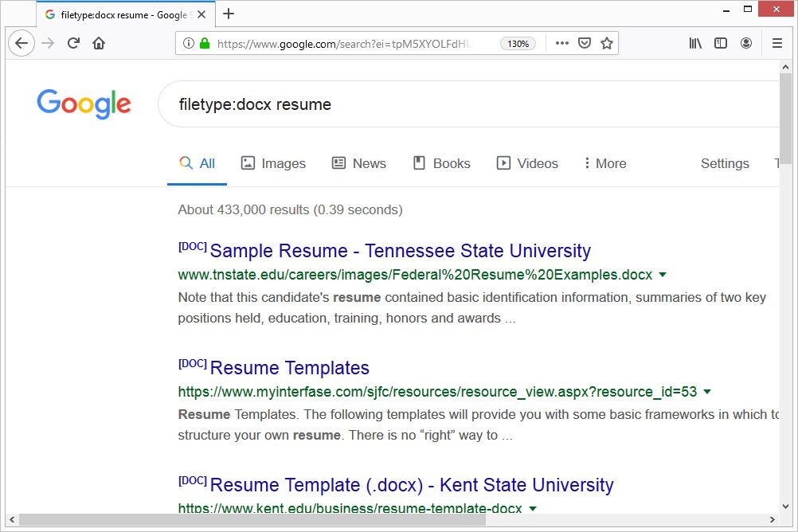This screenshot has width=798, height=532.
Task: Click the www.tnstate.edu green URL text
Action: [x=415, y=275]
